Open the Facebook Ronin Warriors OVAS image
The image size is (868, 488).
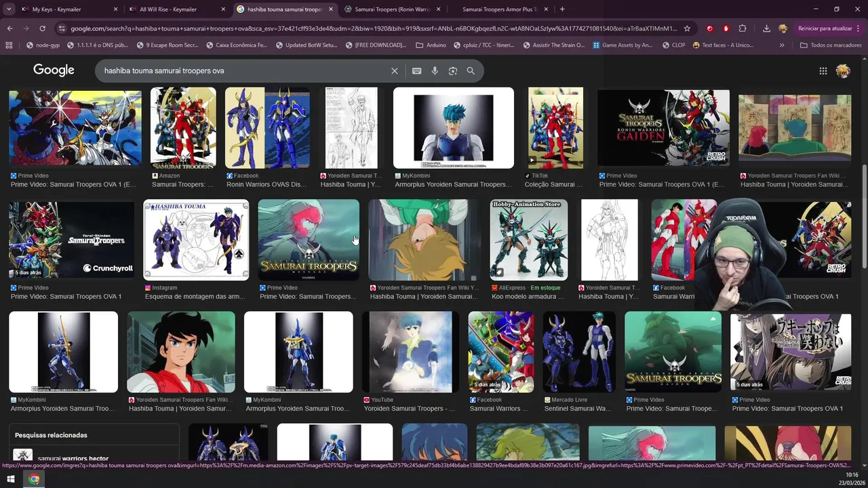pyautogui.click(x=267, y=128)
